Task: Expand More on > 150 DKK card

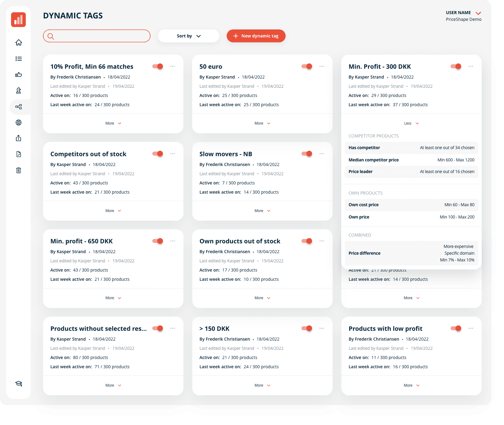Action: pyautogui.click(x=262, y=385)
